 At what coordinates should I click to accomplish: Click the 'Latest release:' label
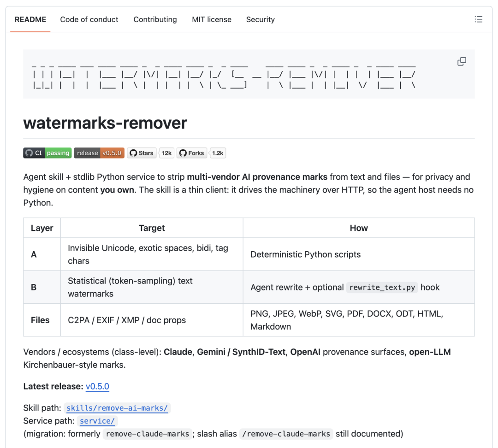[x=53, y=386]
